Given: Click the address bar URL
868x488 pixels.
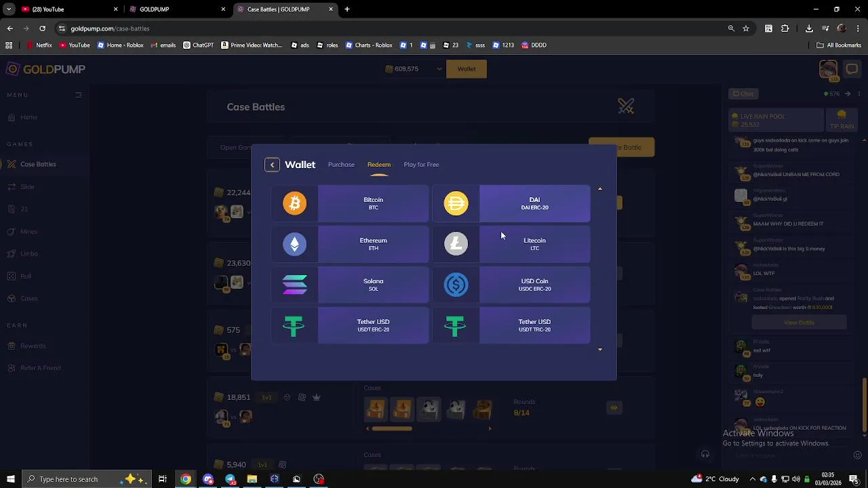Looking at the screenshot, I should click(x=110, y=28).
